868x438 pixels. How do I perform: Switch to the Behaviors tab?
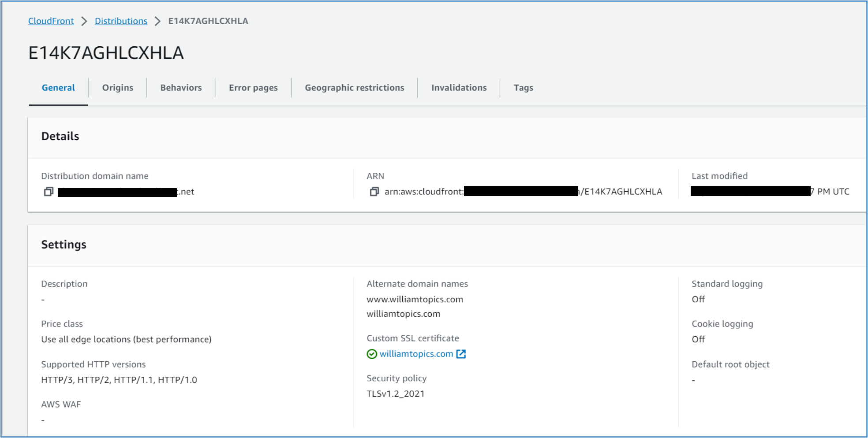click(181, 87)
